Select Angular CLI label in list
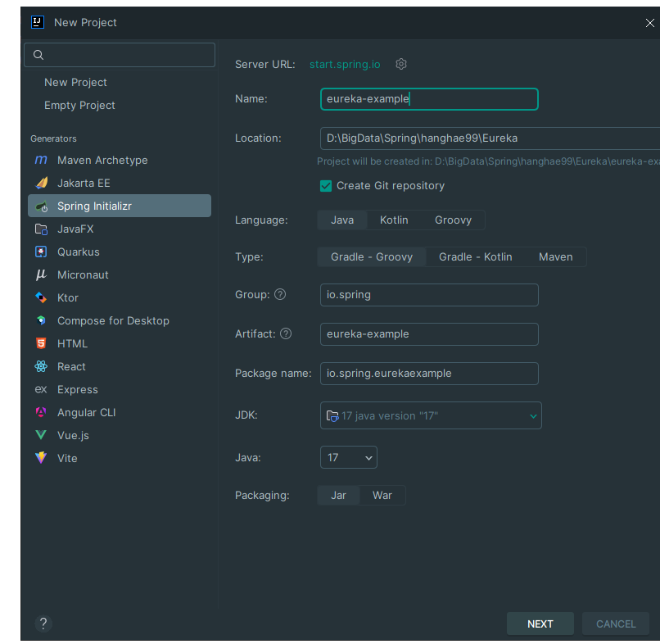 coord(86,412)
